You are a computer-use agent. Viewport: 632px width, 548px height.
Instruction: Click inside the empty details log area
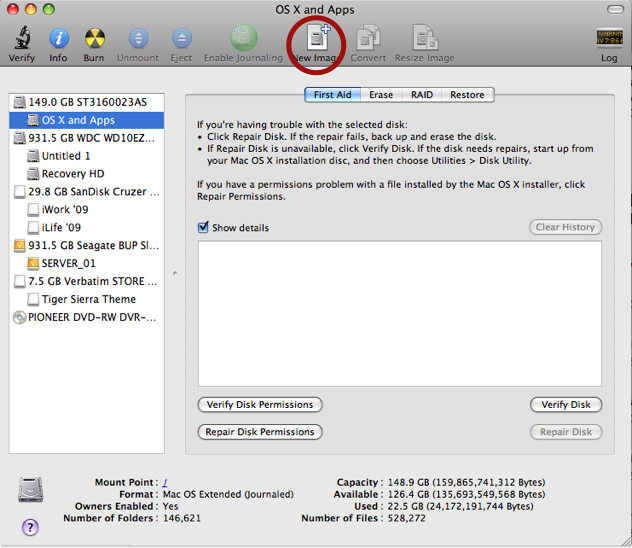tap(400, 314)
